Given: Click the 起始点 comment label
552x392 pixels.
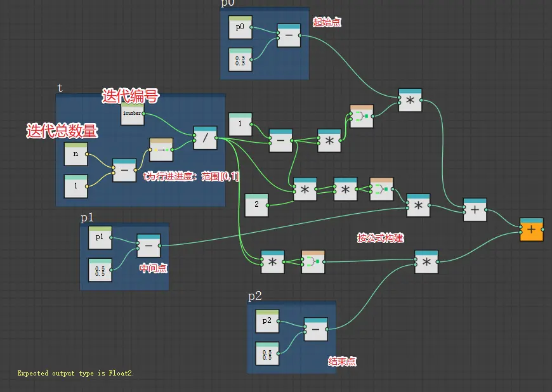Looking at the screenshot, I should pos(327,22).
